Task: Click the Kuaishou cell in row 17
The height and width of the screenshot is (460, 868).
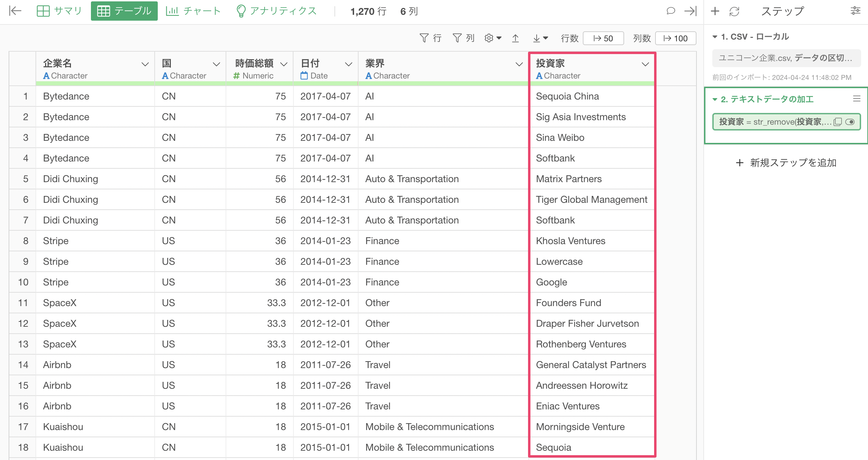Action: coord(95,427)
